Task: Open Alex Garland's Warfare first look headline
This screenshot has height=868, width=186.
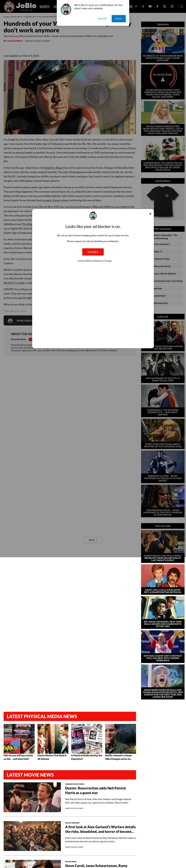Action: click(x=100, y=829)
